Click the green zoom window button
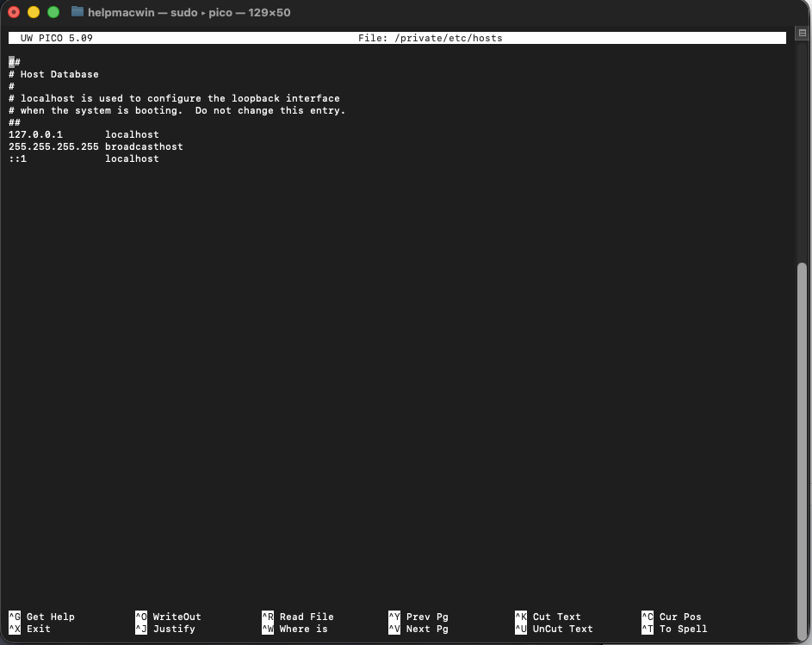Screen dimensions: 812x645 pyautogui.click(x=53, y=12)
